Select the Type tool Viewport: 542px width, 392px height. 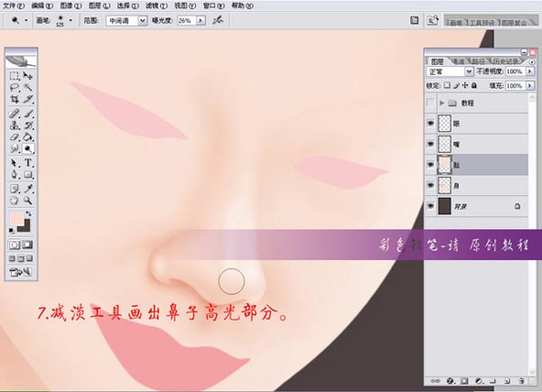28,163
